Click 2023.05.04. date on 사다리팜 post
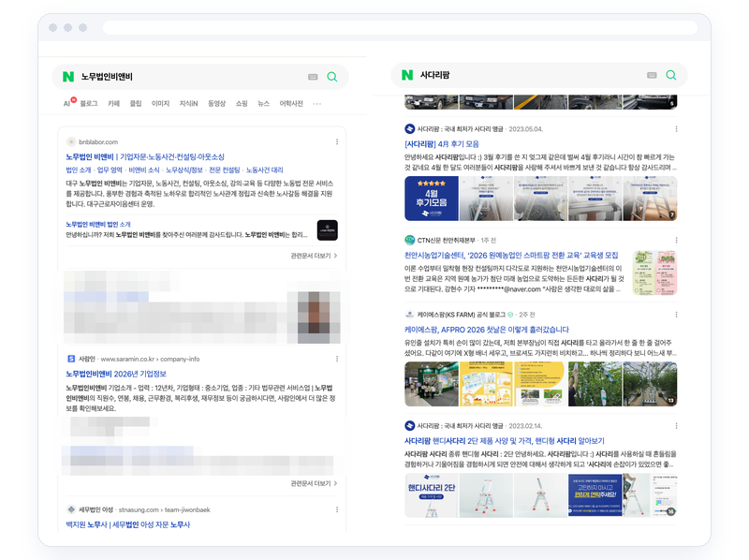Viewport: 749px width, 560px height. 525,129
